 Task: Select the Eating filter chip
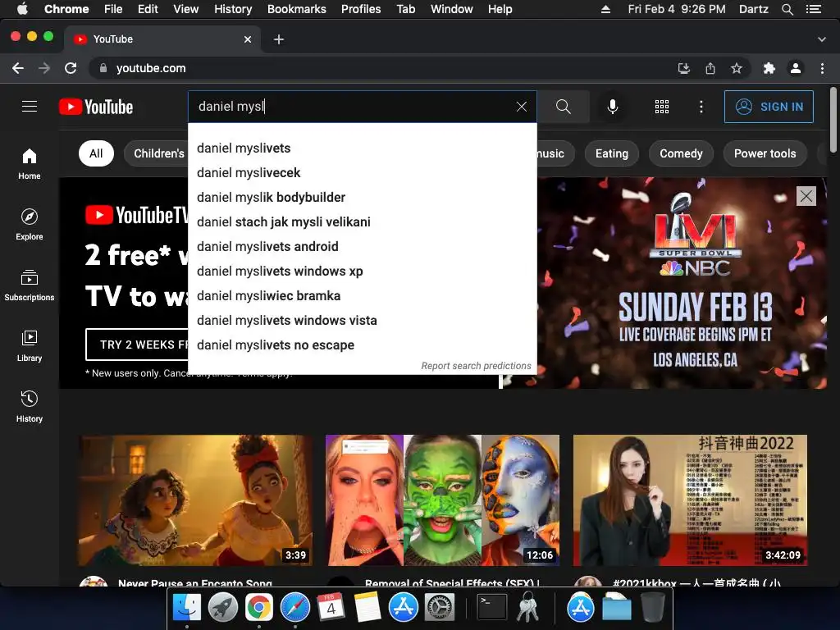[611, 153]
